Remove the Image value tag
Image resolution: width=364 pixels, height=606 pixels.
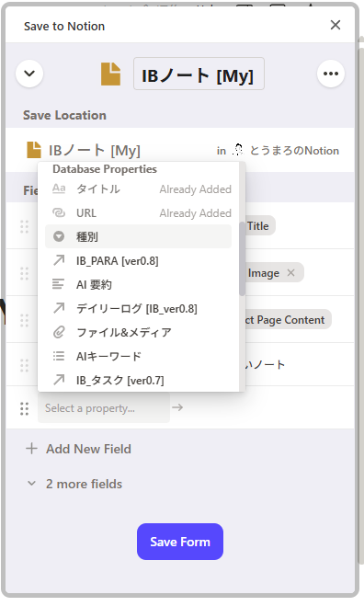tap(291, 273)
